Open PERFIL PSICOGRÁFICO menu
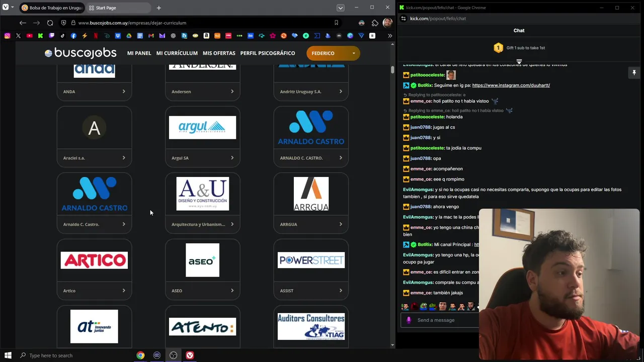Viewport: 644px width, 362px height. (268, 53)
